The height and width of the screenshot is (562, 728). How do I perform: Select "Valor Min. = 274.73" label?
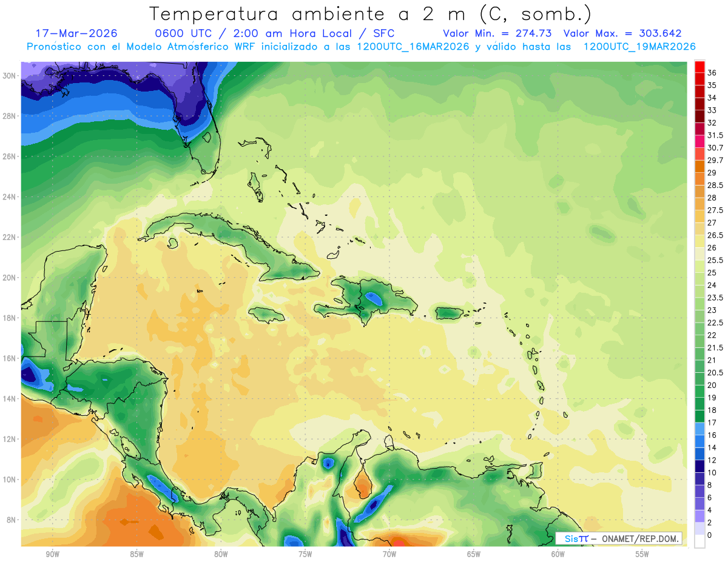497,33
